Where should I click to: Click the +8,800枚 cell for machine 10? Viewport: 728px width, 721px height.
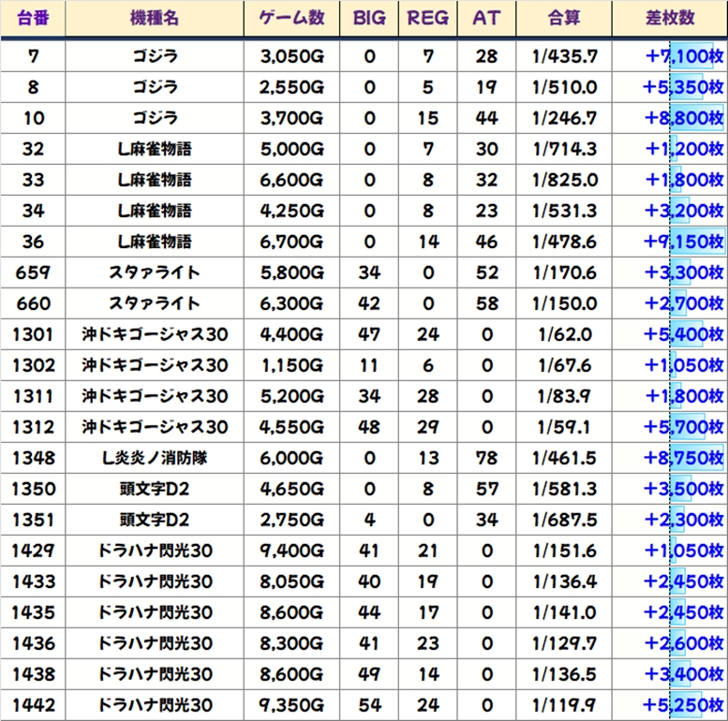click(x=670, y=118)
